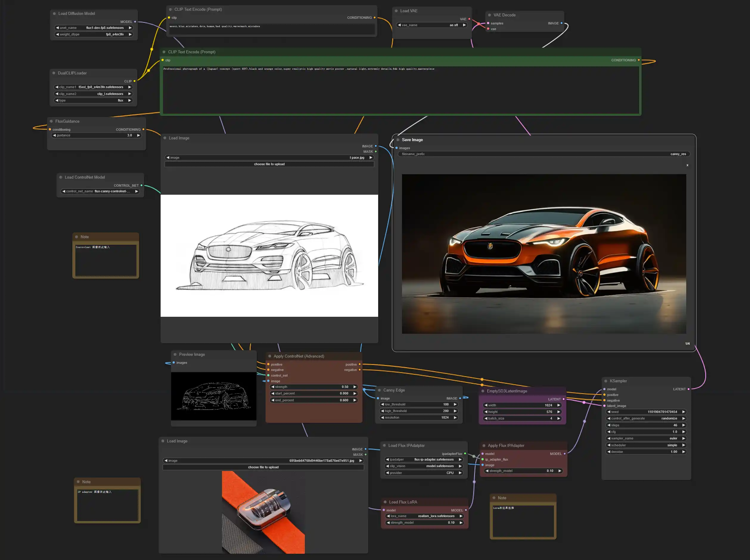Collapse the Load Diffusion Model node via its title dot
This screenshot has width=750, height=560.
[x=54, y=14]
